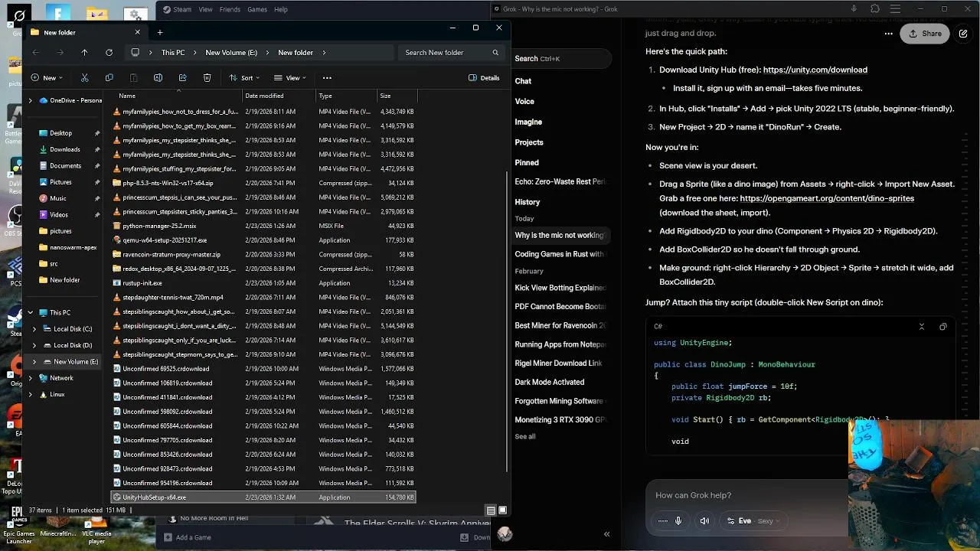Open the hamburger menu in Grok title bar
The image size is (980, 551).
897,9
